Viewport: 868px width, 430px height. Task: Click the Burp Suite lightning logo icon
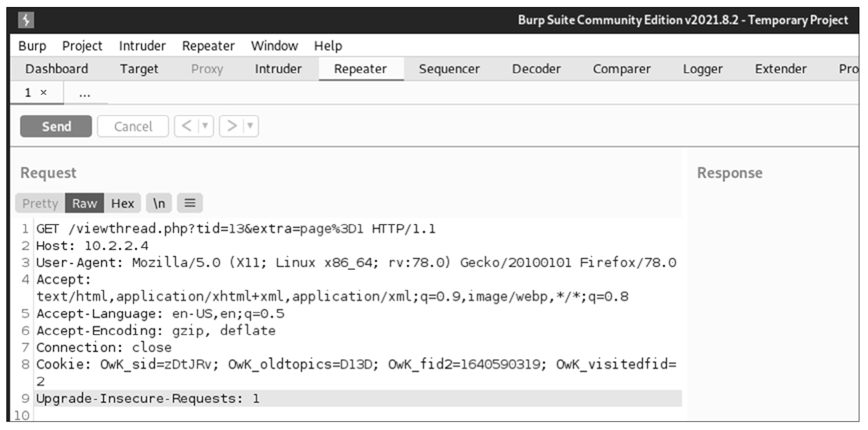(26, 20)
